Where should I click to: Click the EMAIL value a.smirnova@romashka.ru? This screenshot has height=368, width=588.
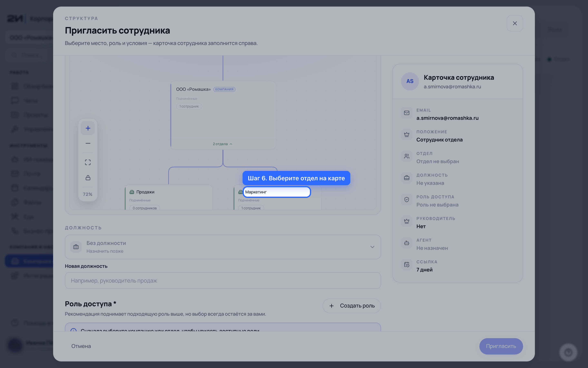tap(447, 118)
